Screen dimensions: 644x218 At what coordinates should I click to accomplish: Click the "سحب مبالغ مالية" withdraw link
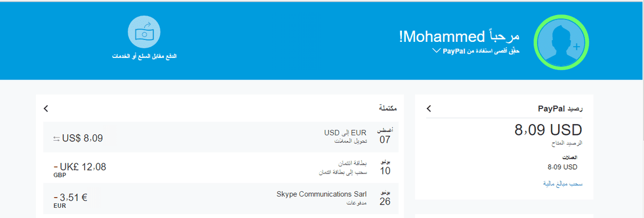pos(562,184)
